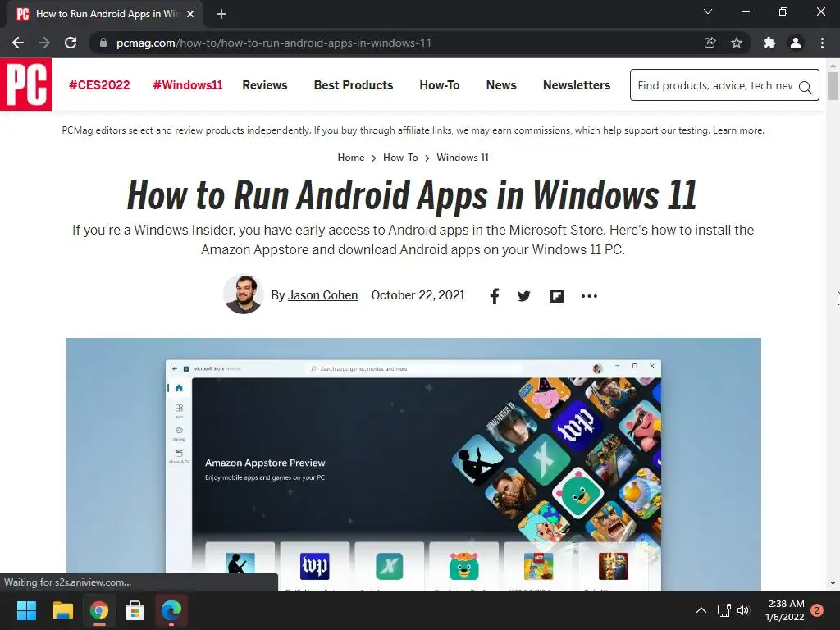Click the article headline text
The width and height of the screenshot is (840, 630).
click(x=412, y=194)
